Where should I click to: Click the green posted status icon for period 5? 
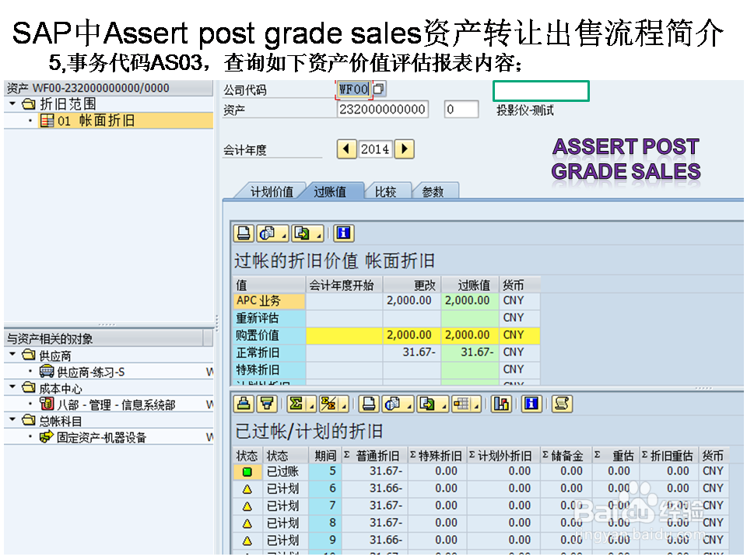click(247, 472)
